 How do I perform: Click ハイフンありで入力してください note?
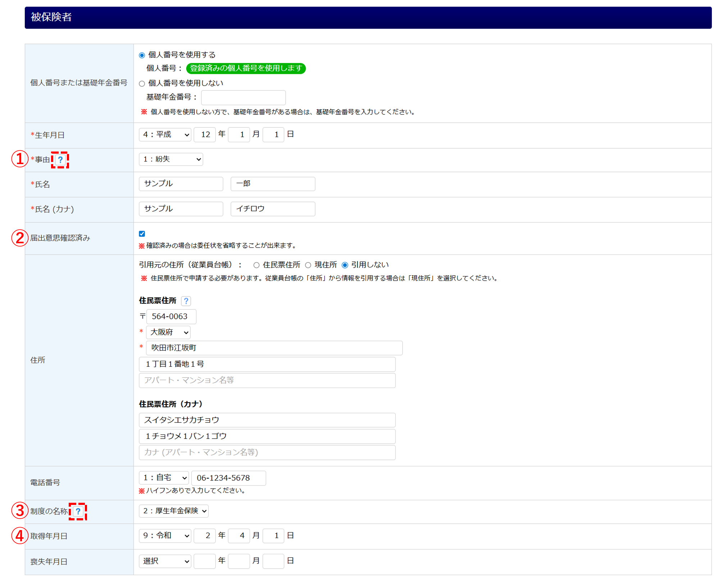(193, 491)
